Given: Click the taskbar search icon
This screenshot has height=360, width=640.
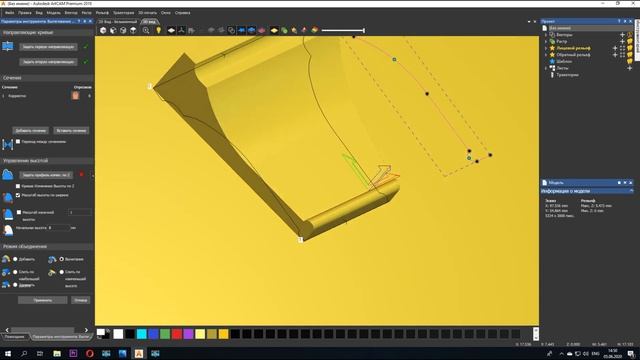Looking at the screenshot, I should point(24,353).
